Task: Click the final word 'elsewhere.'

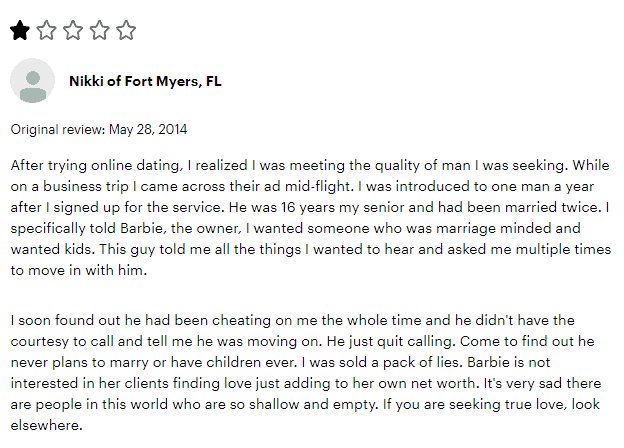Action: pos(47,425)
